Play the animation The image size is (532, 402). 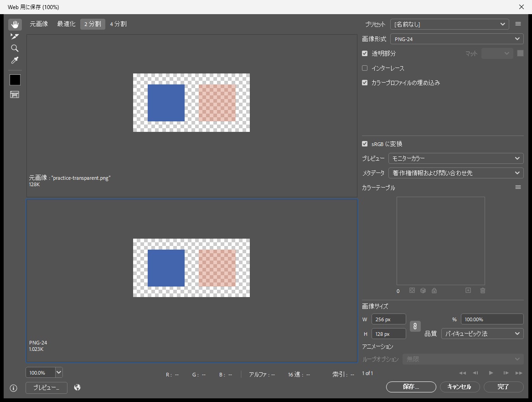491,373
